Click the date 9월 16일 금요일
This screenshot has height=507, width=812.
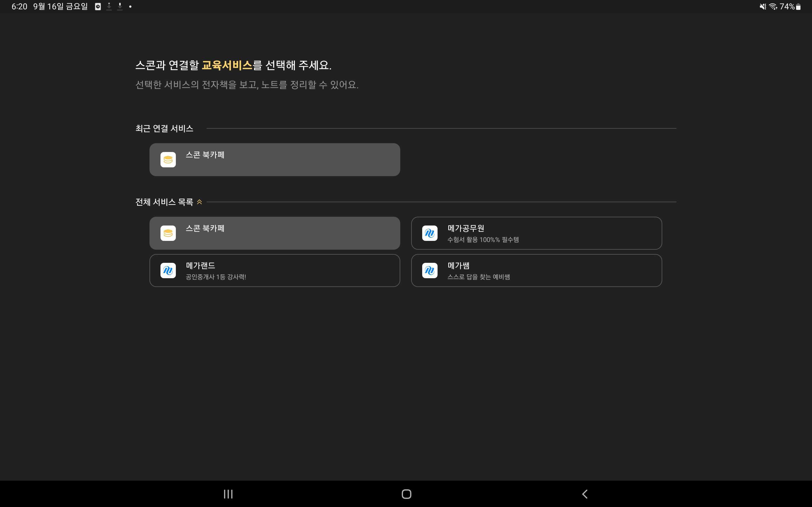tap(60, 6)
